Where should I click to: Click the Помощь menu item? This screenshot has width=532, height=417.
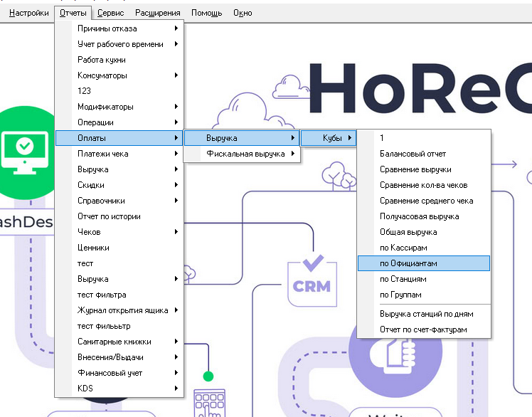pos(206,13)
